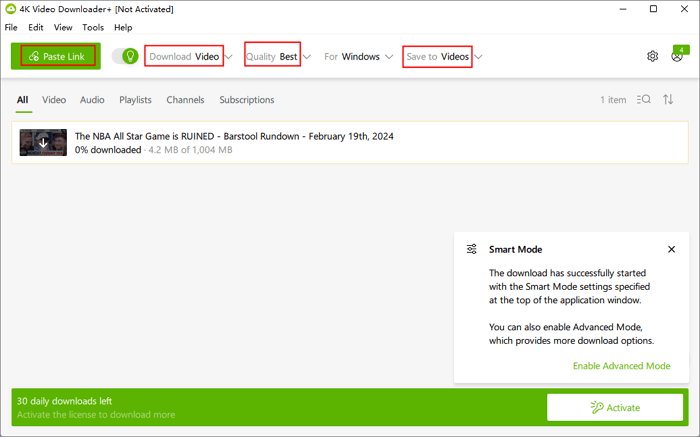Open the Edit menu
Image resolution: width=700 pixels, height=437 pixels.
point(36,28)
